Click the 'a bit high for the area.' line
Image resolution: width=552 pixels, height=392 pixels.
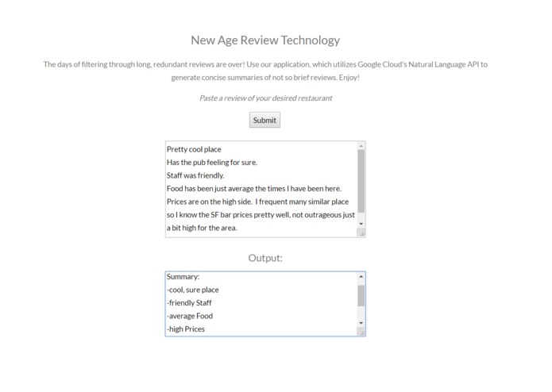coord(202,228)
